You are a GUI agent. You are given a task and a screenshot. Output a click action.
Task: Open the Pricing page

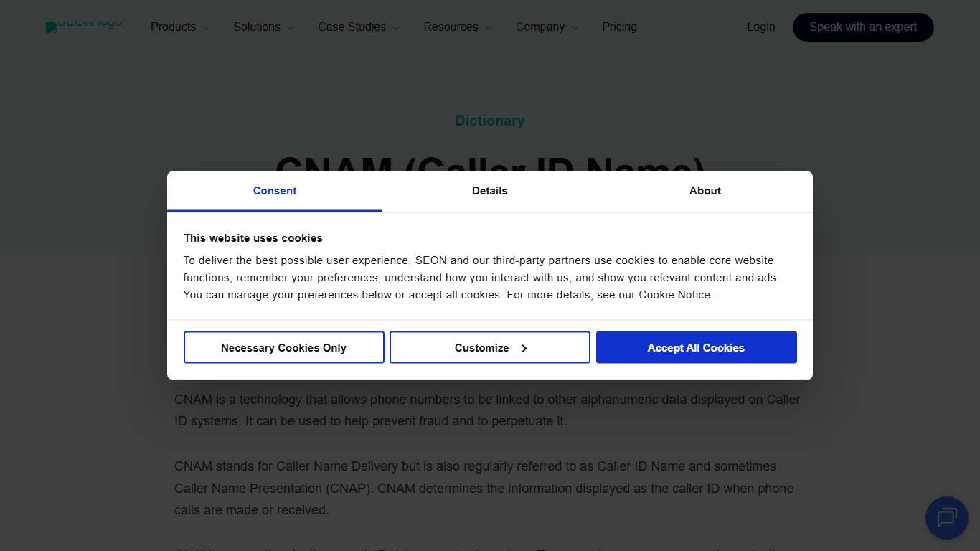(x=619, y=27)
